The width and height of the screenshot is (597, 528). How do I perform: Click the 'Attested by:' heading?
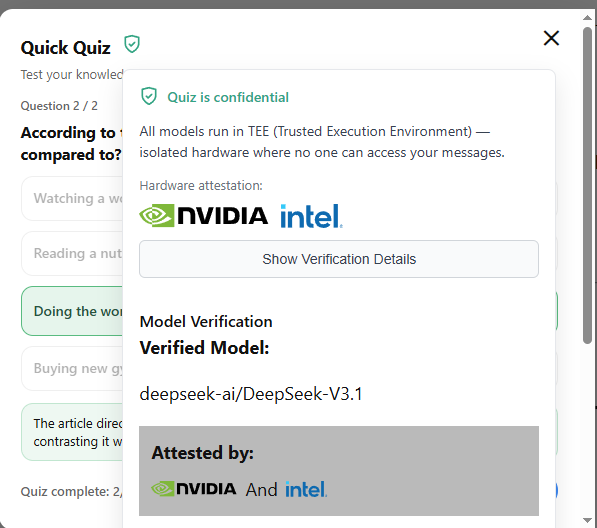point(203,453)
